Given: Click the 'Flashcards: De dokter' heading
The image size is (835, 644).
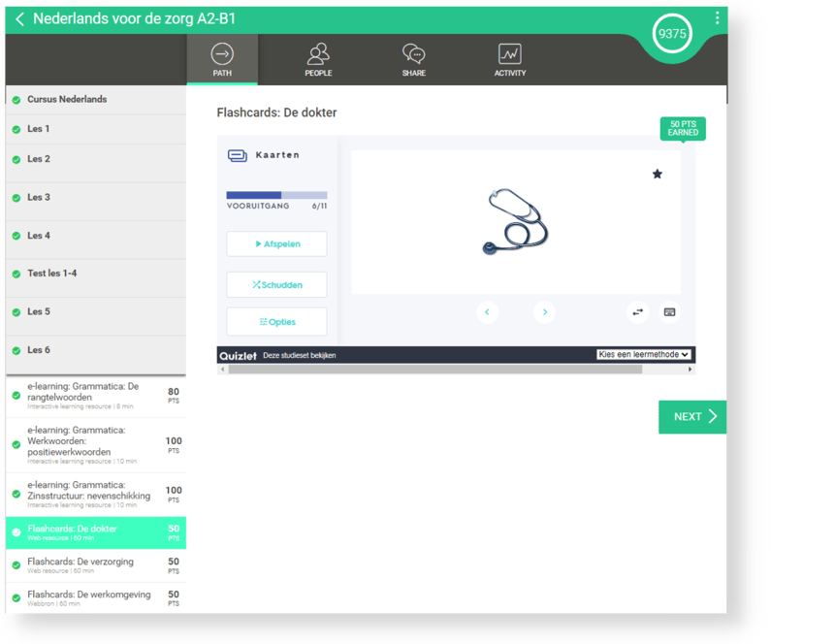Looking at the screenshot, I should point(276,113).
